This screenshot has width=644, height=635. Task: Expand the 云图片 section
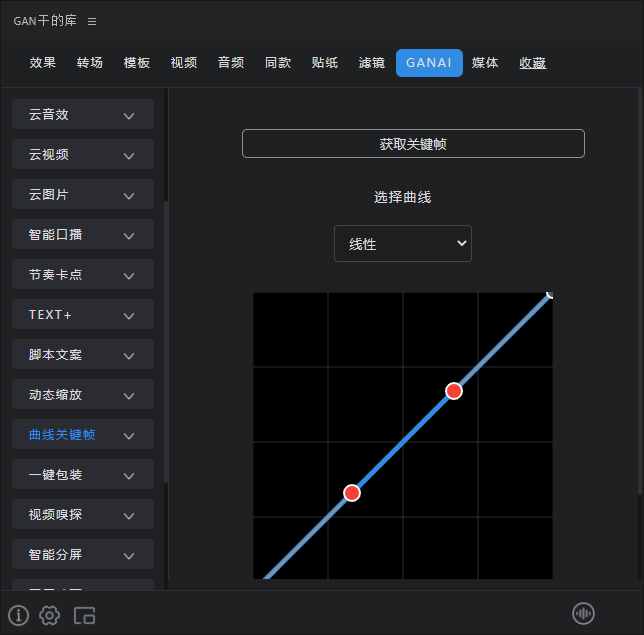83,194
